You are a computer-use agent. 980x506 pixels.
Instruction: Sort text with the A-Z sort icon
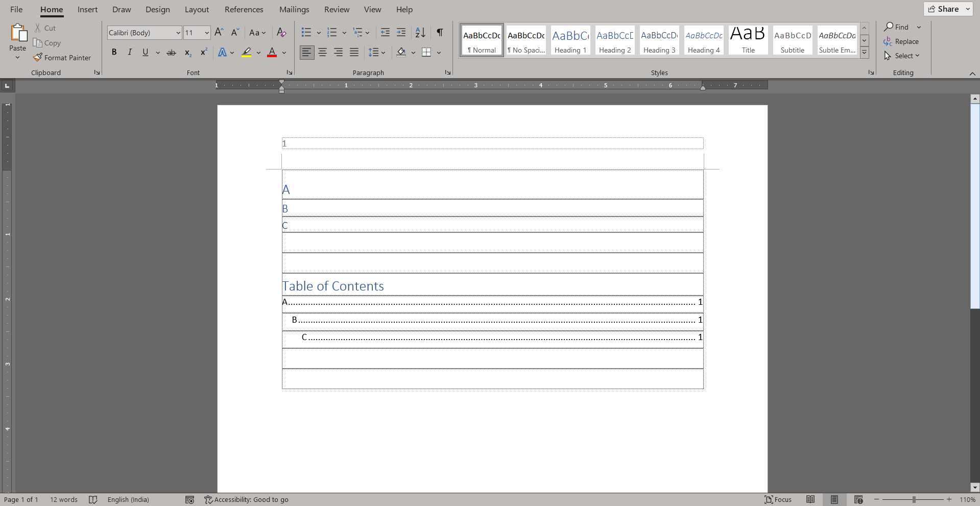click(420, 33)
